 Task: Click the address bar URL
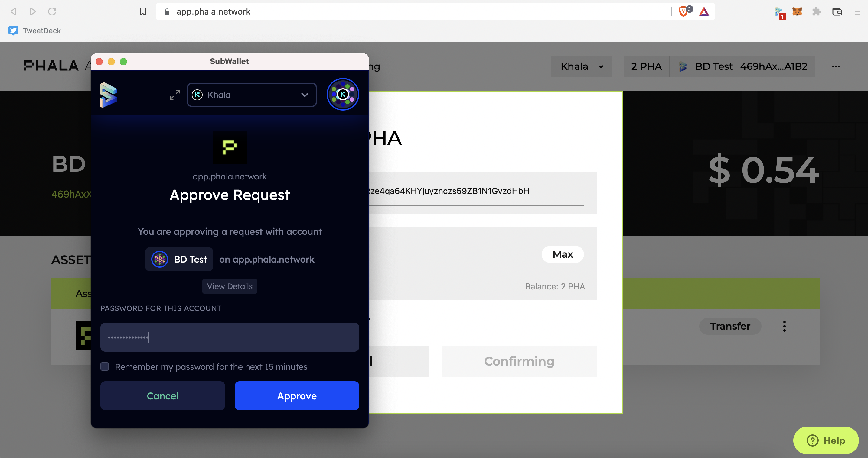click(213, 11)
